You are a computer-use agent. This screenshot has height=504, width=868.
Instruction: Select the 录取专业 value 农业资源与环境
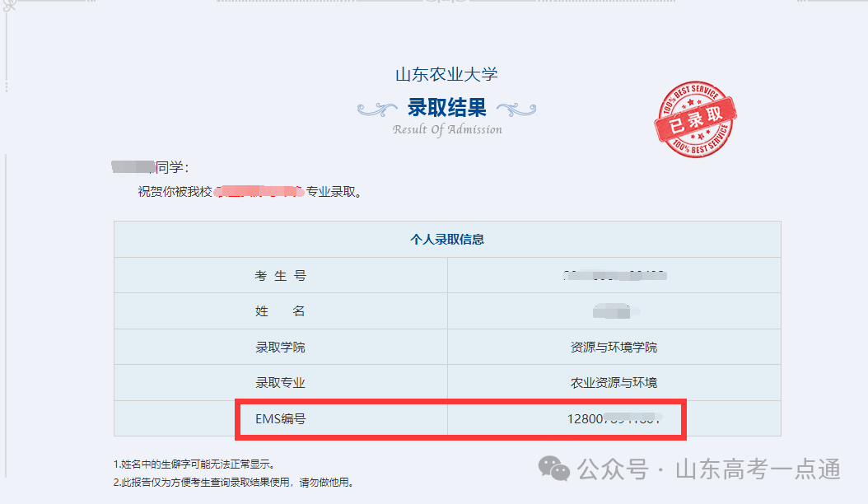(x=613, y=382)
